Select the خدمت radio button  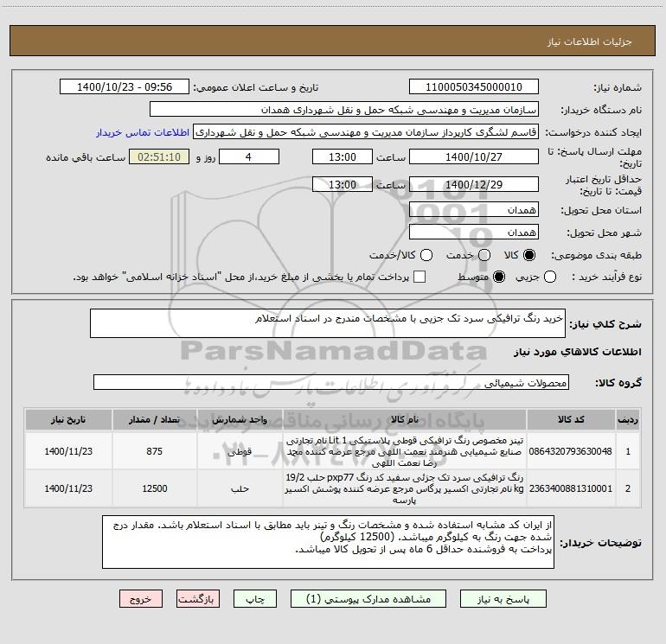484,255
